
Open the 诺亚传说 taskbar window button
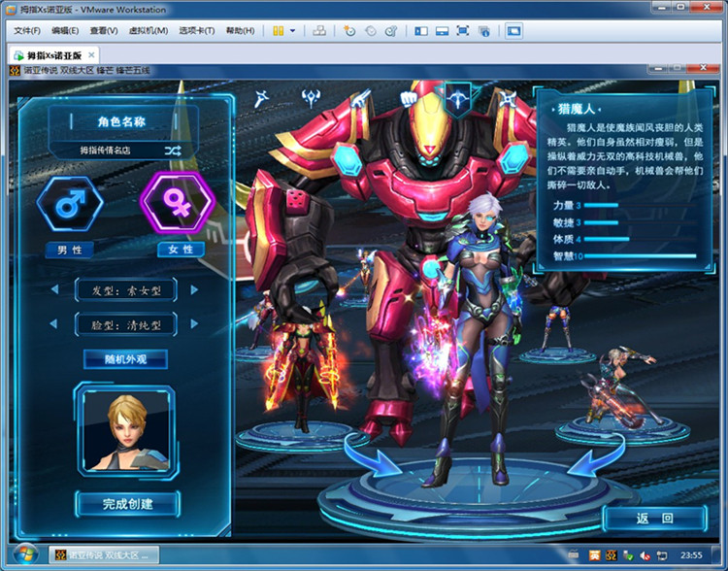tap(104, 555)
